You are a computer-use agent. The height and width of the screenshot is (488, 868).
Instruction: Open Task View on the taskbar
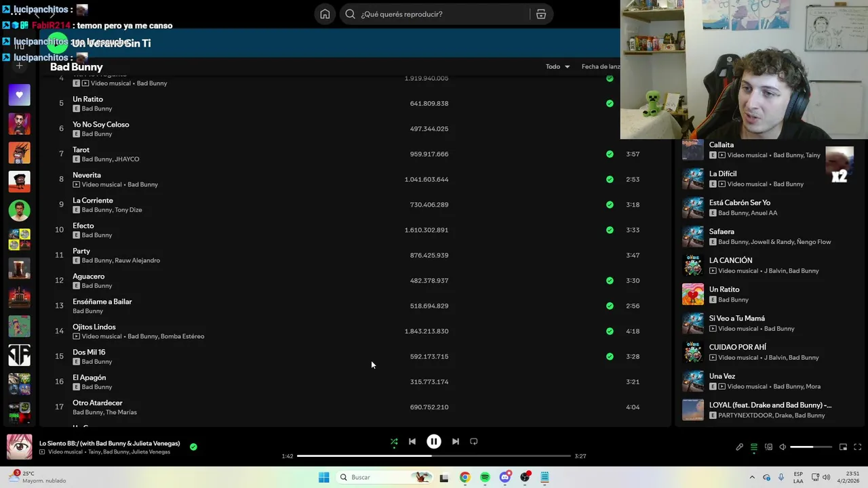pos(444,477)
